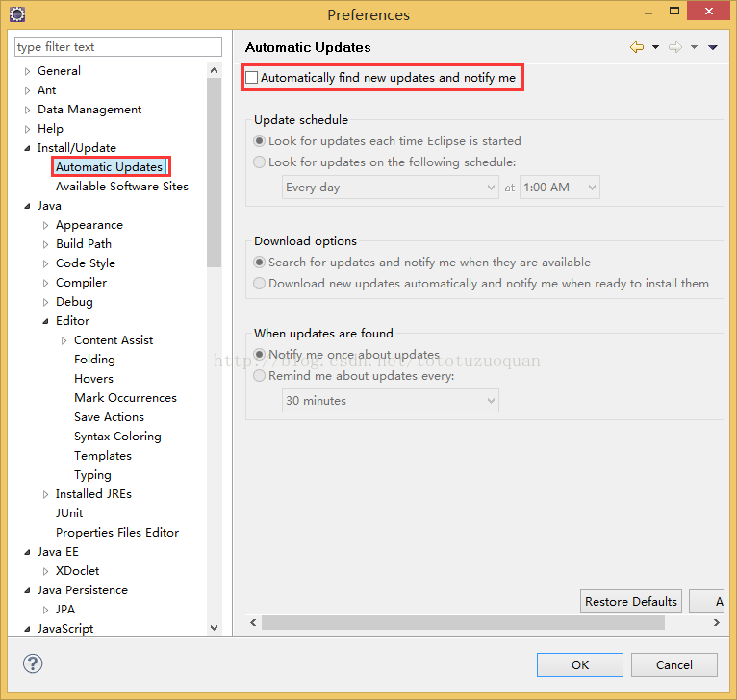Screen dimensions: 737x700
Task: Expand the Compiler node
Action: coord(45,284)
